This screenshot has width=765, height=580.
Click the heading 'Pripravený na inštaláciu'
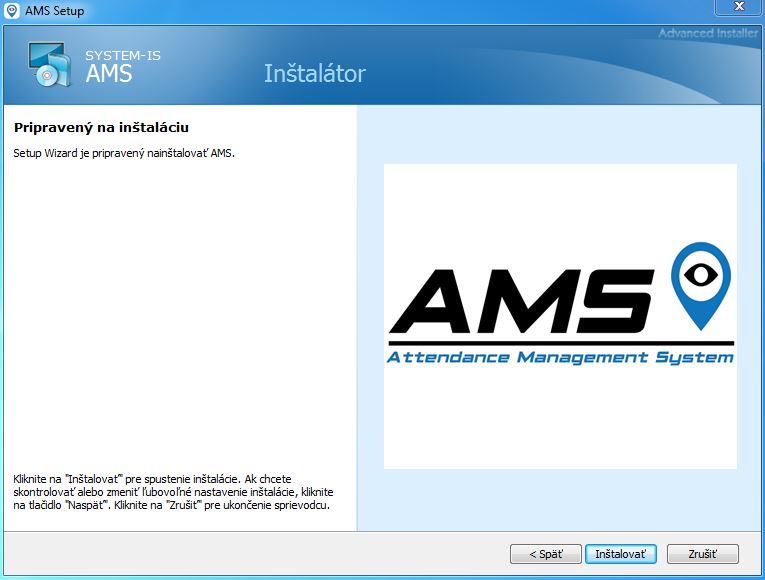tap(101, 127)
